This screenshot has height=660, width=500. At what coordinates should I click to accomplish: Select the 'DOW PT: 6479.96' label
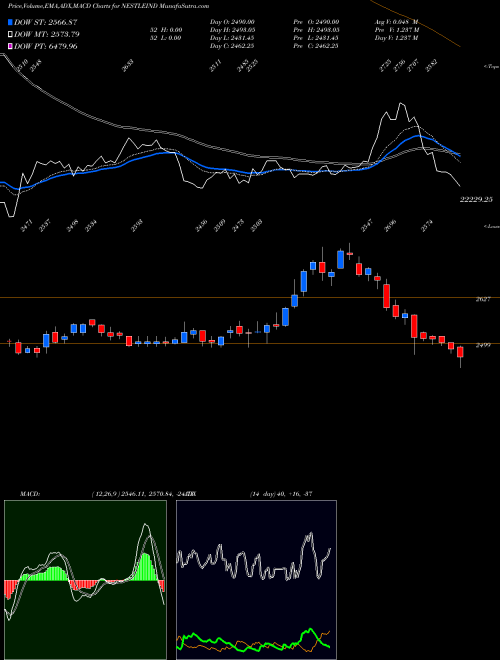coord(46,47)
